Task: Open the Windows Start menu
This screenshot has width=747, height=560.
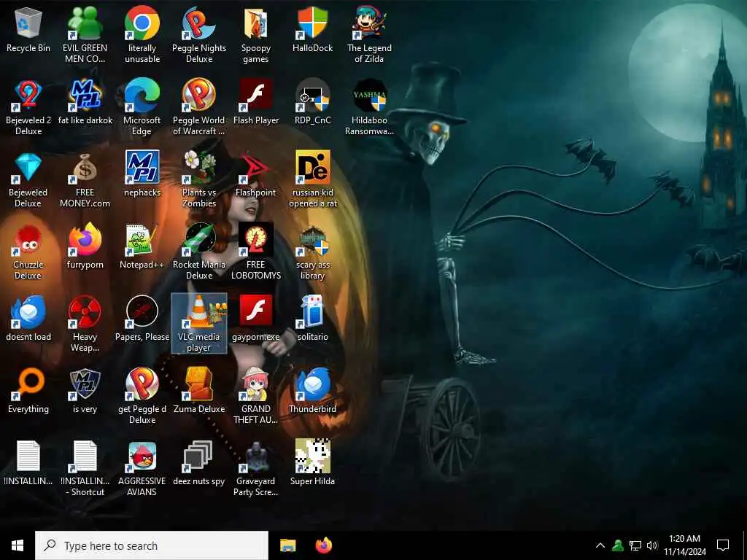Action: pos(18,545)
